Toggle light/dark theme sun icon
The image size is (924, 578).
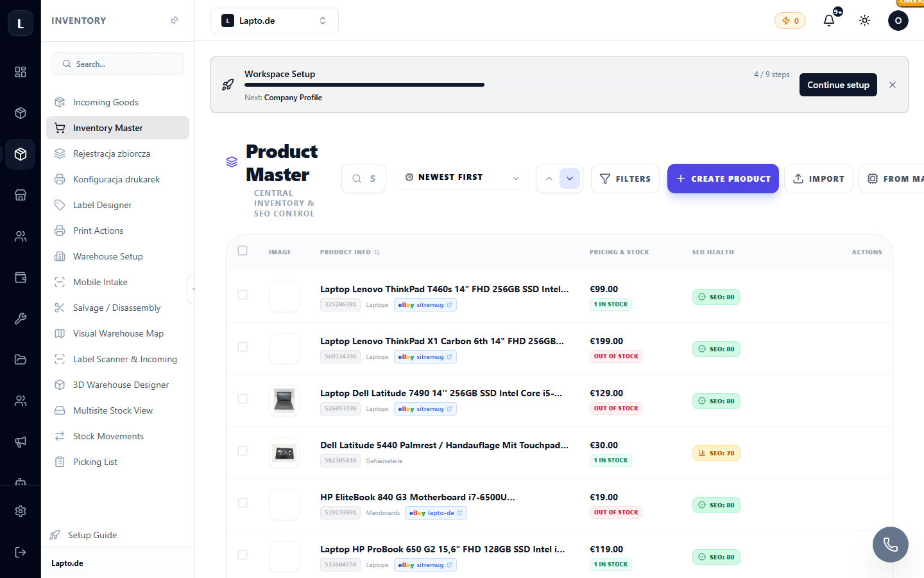865,21
